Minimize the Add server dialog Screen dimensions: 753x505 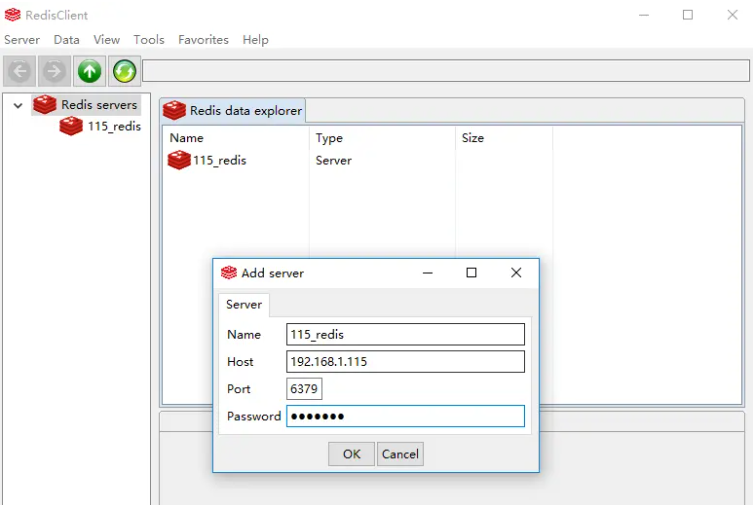[427, 273]
